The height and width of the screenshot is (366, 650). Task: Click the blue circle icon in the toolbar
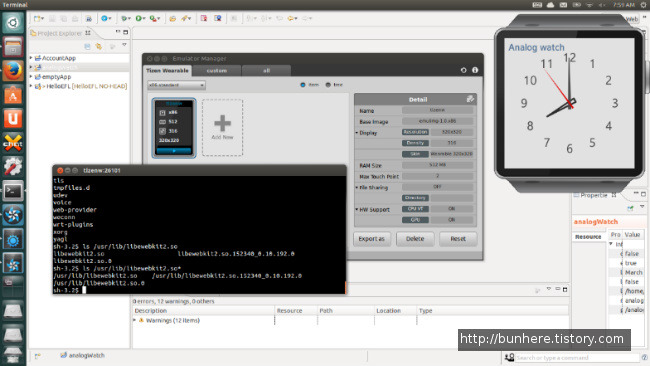pyautogui.click(x=104, y=19)
